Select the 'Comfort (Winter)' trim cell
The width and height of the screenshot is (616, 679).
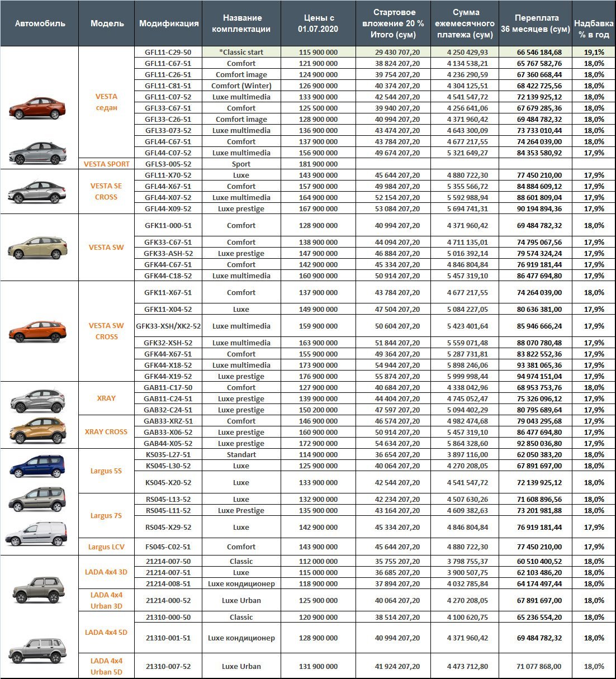point(241,86)
